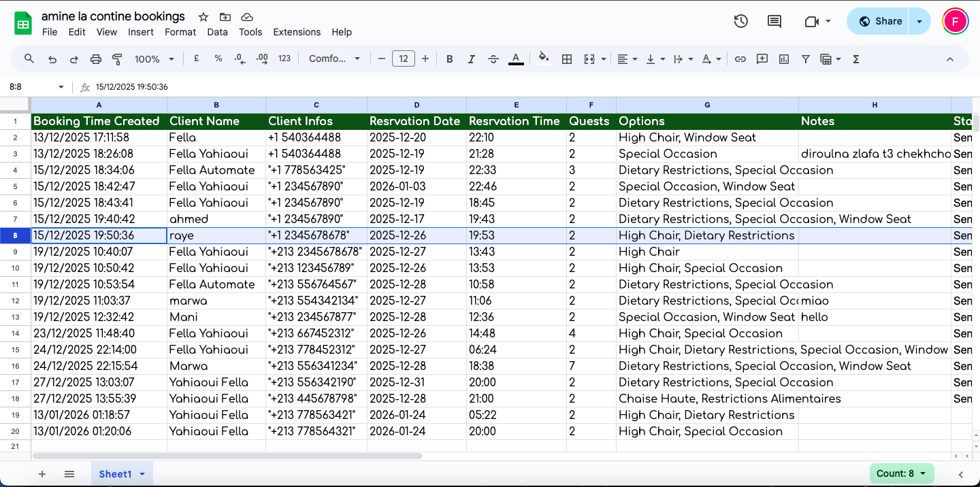Format selection as a percentage
980x487 pixels.
218,59
